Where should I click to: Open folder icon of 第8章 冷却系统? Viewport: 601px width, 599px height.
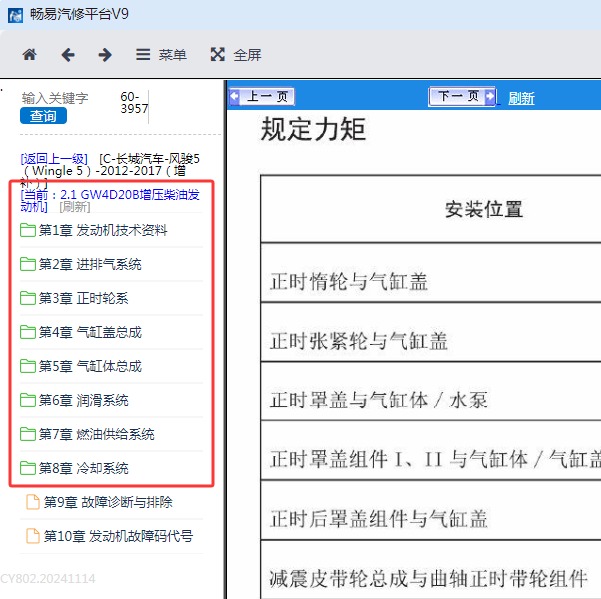tap(28, 468)
